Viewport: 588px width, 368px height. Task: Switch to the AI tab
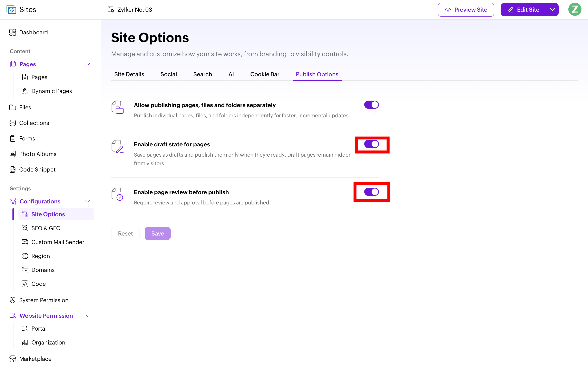(x=231, y=74)
